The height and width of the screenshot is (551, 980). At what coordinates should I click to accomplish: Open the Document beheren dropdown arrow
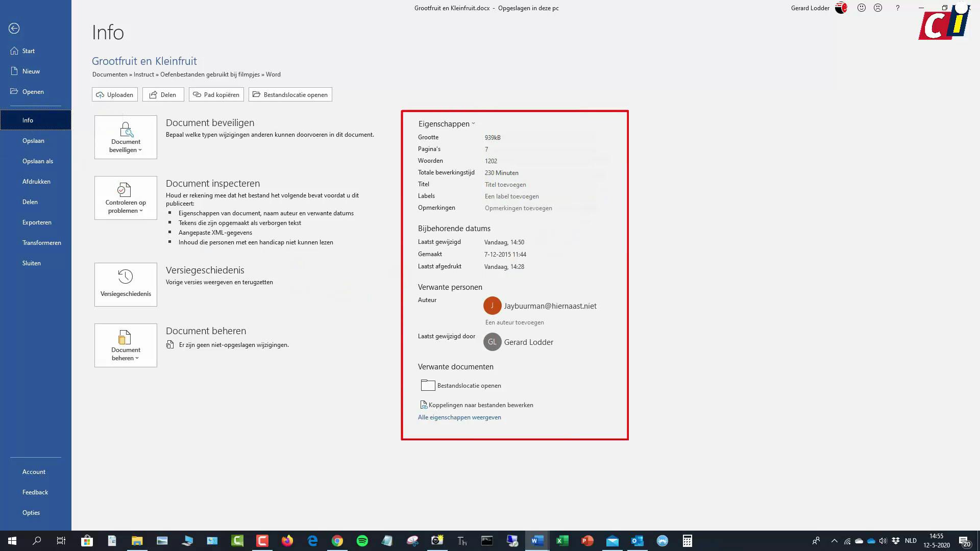[137, 358]
